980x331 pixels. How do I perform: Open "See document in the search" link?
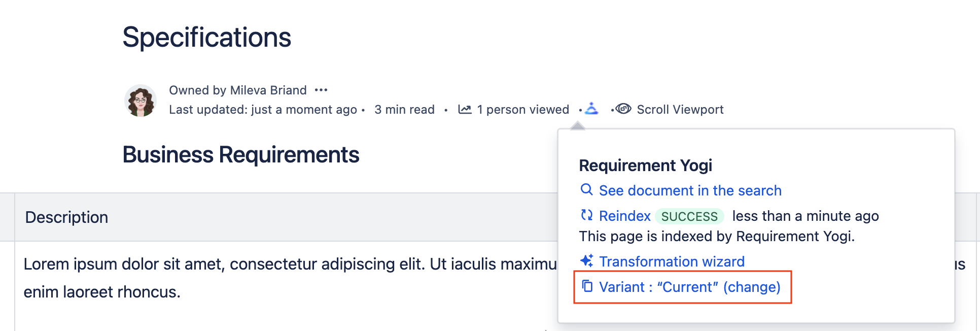point(690,190)
